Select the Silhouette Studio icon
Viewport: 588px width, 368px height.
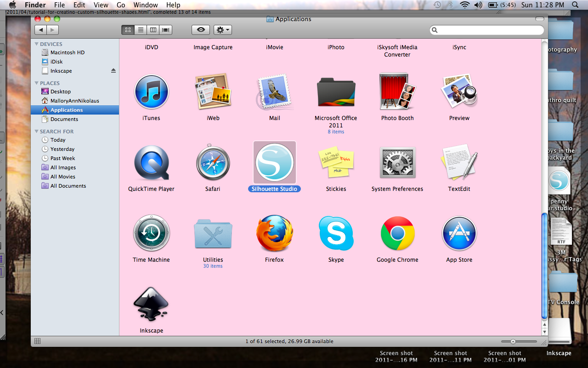point(274,162)
